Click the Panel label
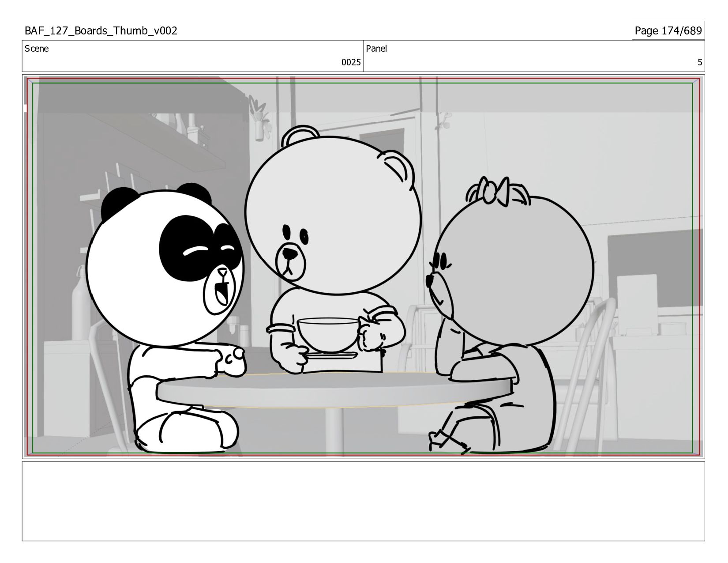Image resolution: width=728 pixels, height=563 pixels. tap(376, 49)
